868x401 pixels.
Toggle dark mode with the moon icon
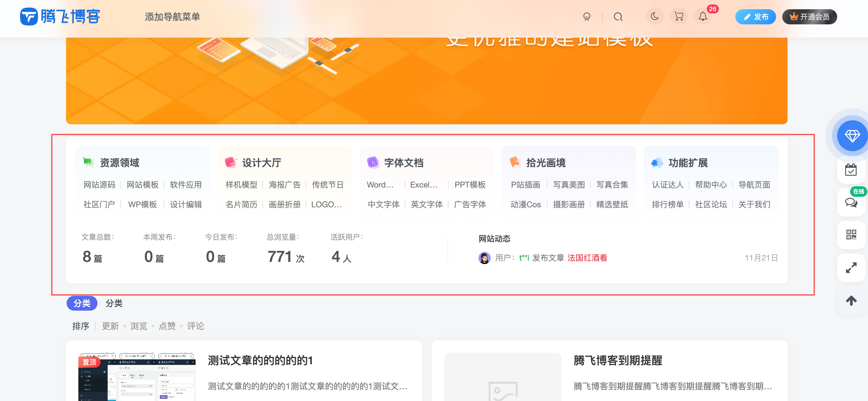(654, 17)
